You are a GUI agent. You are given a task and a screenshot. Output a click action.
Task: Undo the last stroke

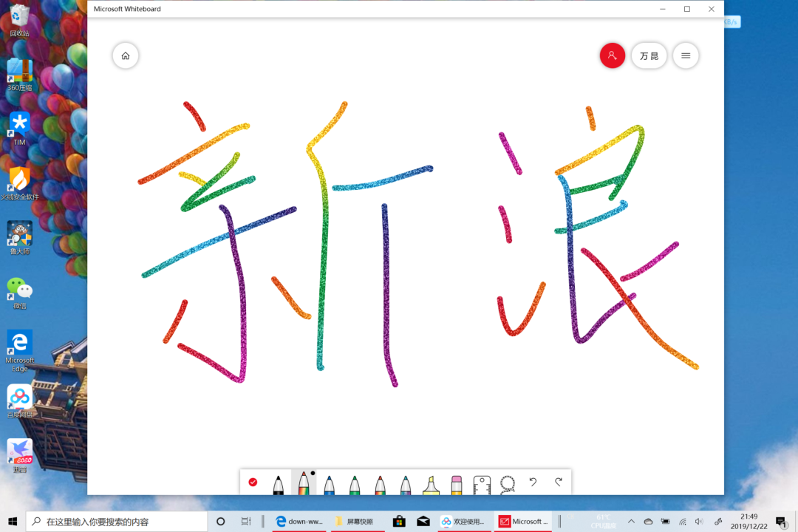[x=533, y=482]
